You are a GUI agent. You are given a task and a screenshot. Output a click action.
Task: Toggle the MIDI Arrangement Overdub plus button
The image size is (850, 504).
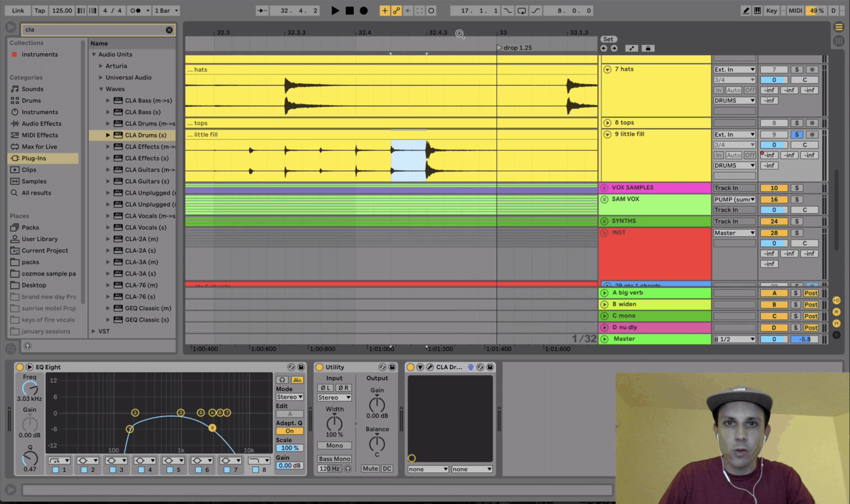(x=384, y=11)
